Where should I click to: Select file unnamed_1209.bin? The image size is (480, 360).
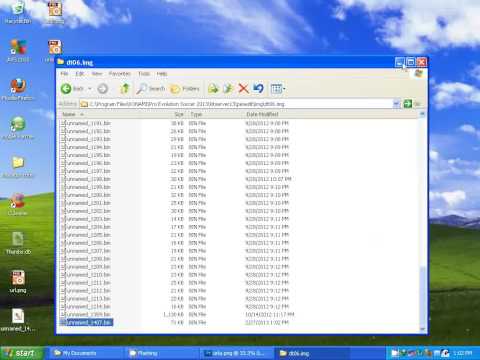[x=86, y=267]
